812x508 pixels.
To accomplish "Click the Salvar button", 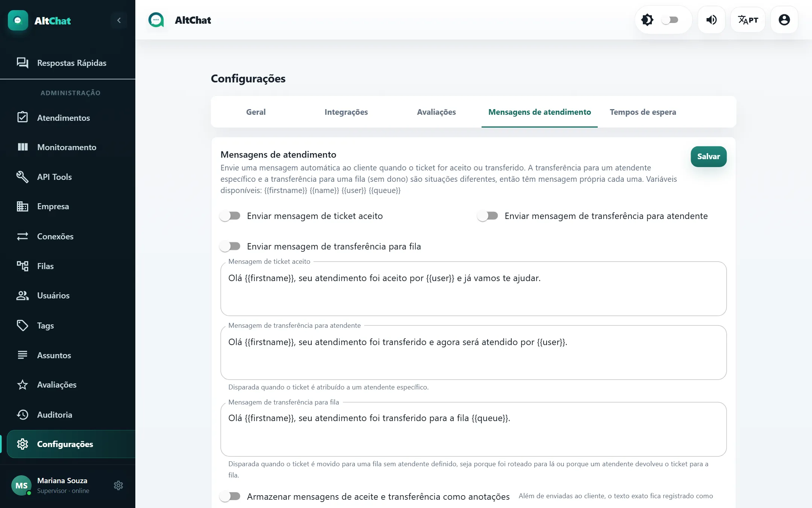I will point(709,157).
